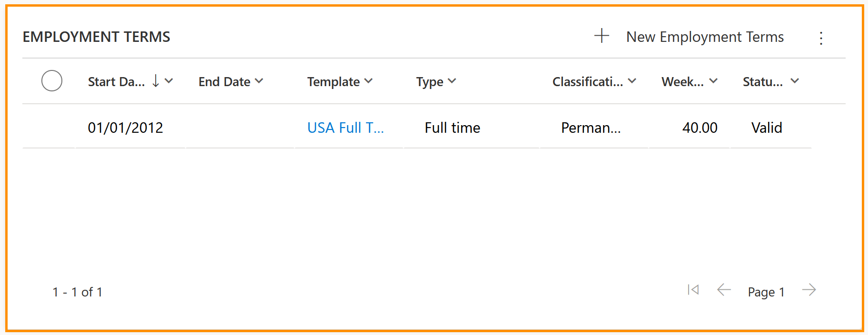Click the Valid status cell
The width and height of the screenshot is (868, 335).
[767, 128]
